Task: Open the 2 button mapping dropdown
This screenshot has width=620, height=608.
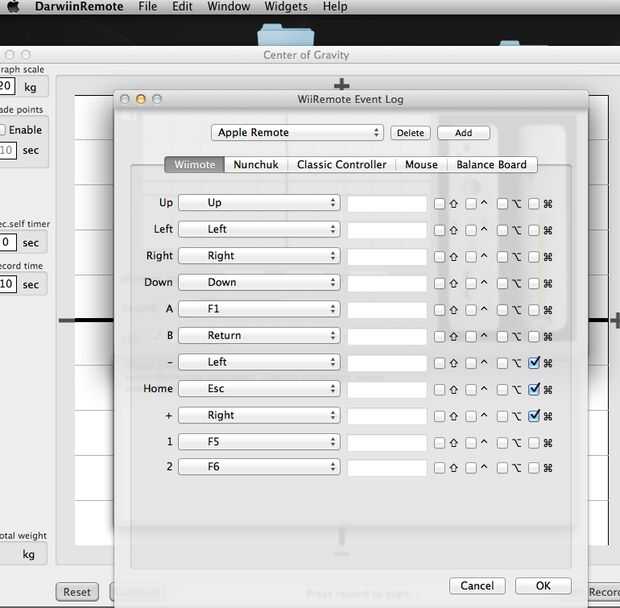Action: pos(259,466)
